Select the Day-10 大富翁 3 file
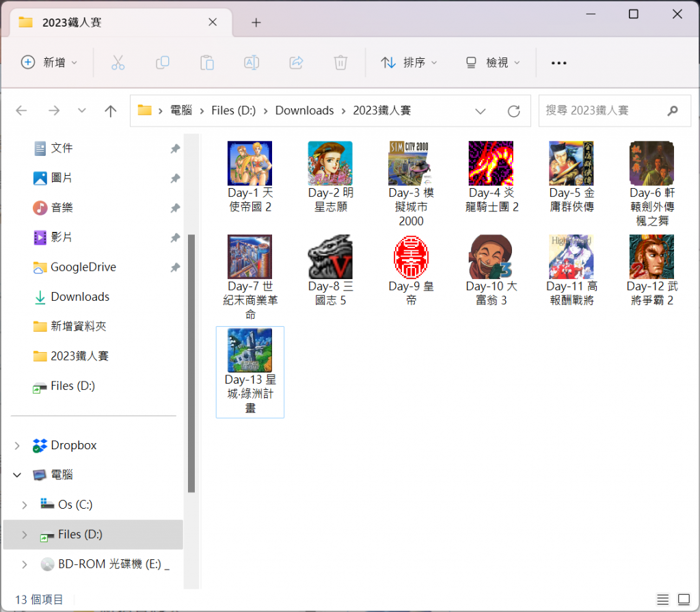The height and width of the screenshot is (612, 700). (491, 270)
